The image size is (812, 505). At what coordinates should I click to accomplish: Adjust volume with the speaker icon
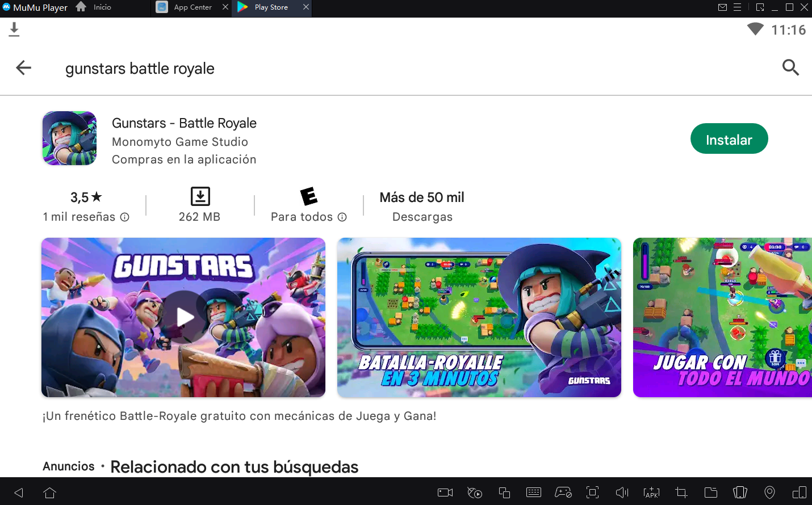coord(622,493)
